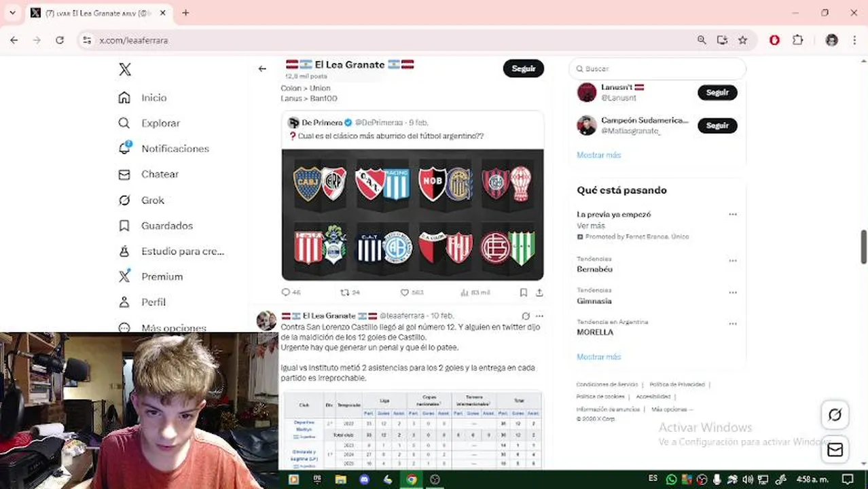Click the Buscar search field
Image resolution: width=868 pixels, height=489 pixels.
[657, 69]
